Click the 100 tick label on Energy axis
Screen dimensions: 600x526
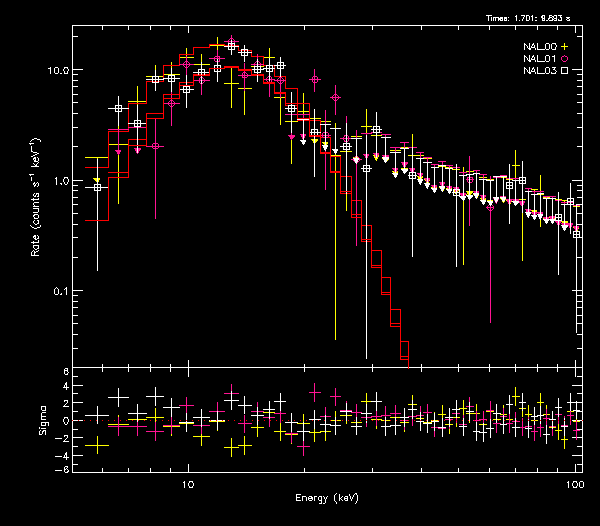point(574,483)
